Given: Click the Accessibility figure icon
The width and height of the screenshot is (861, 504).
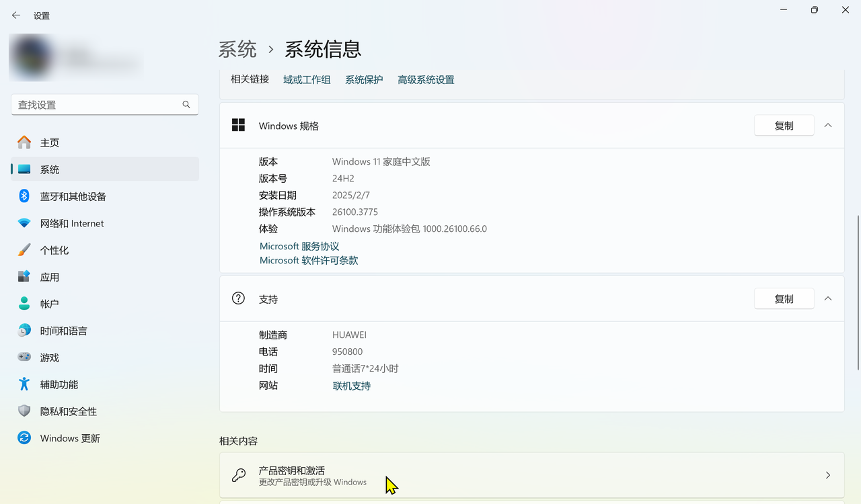Looking at the screenshot, I should [24, 384].
